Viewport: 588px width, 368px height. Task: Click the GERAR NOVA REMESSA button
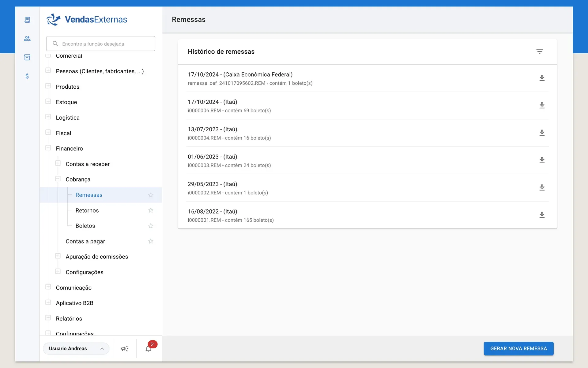pyautogui.click(x=518, y=349)
